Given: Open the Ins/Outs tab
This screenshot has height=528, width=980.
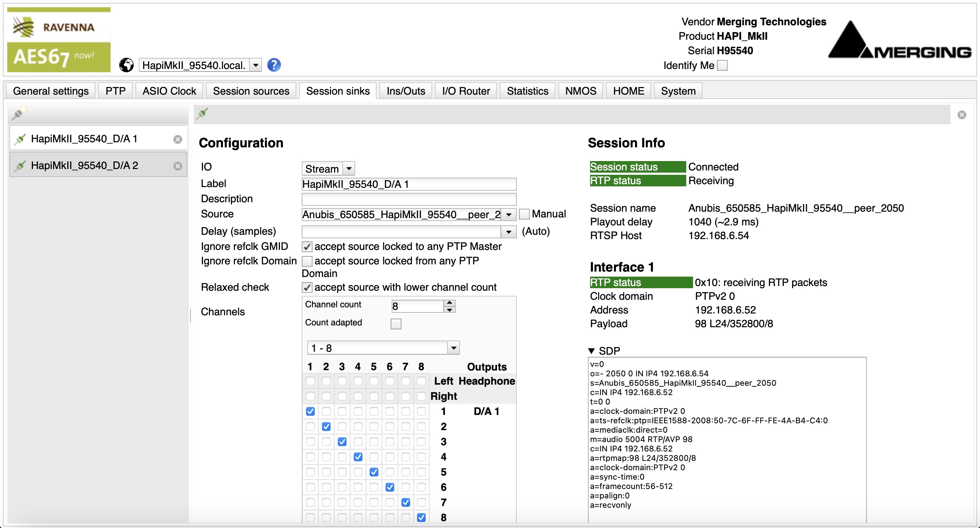Looking at the screenshot, I should point(406,91).
